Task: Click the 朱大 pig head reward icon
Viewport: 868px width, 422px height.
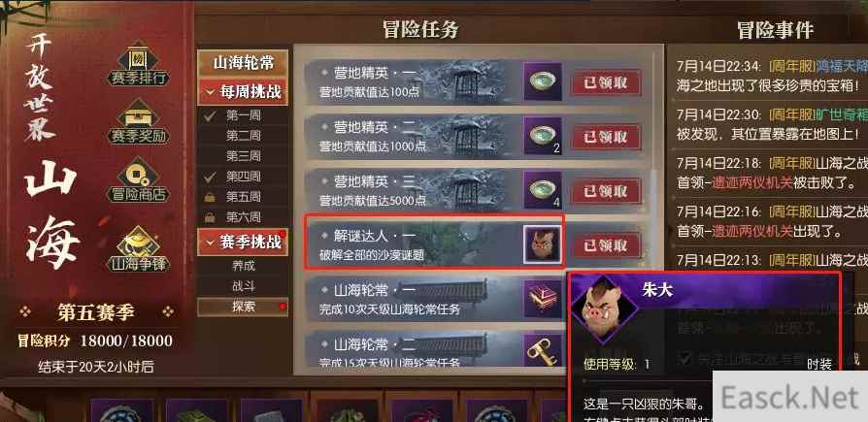Action: [543, 244]
